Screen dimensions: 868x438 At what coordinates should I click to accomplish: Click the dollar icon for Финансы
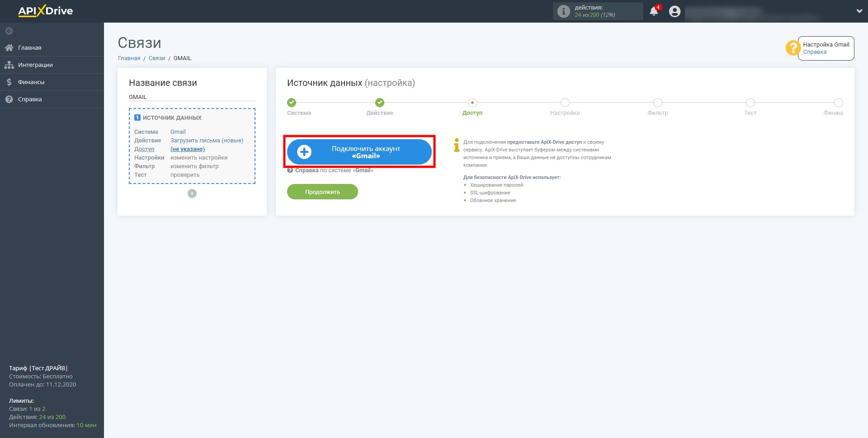point(9,82)
